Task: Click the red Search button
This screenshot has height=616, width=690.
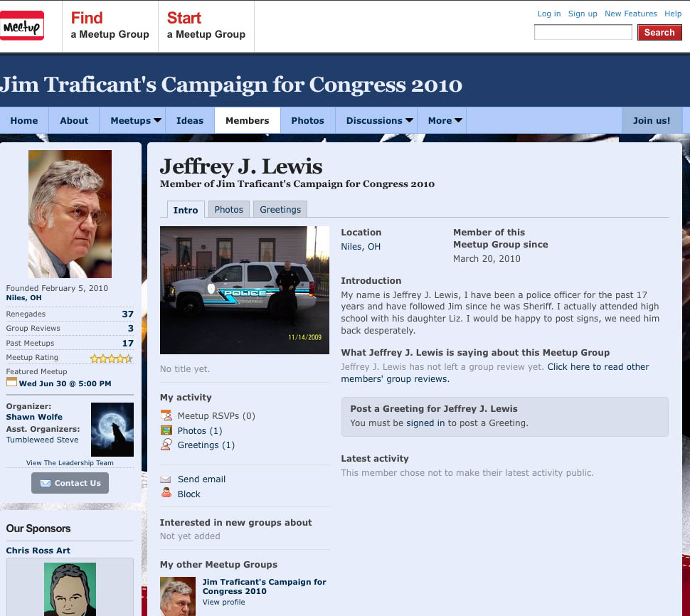Action: pos(659,33)
